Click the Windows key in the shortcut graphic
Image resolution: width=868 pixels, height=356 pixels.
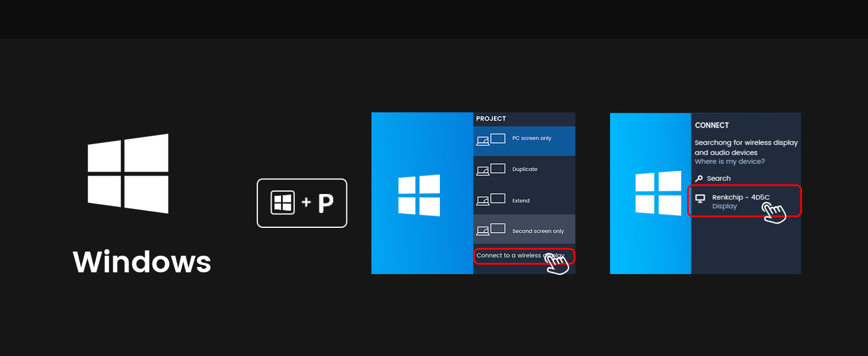283,202
